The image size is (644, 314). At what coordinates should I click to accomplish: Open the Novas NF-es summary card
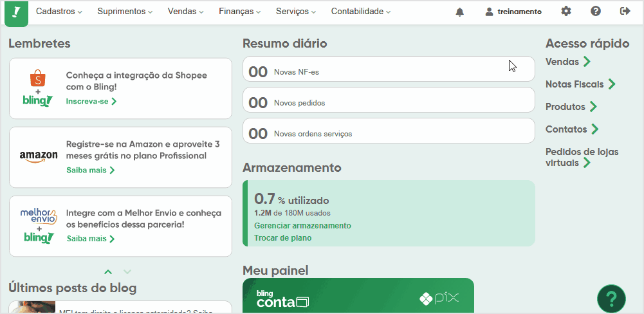pos(389,69)
